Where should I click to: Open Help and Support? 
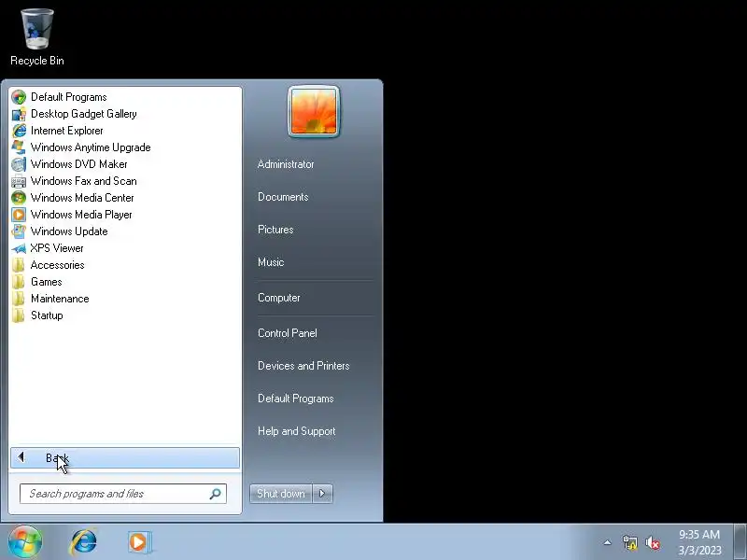tap(296, 431)
